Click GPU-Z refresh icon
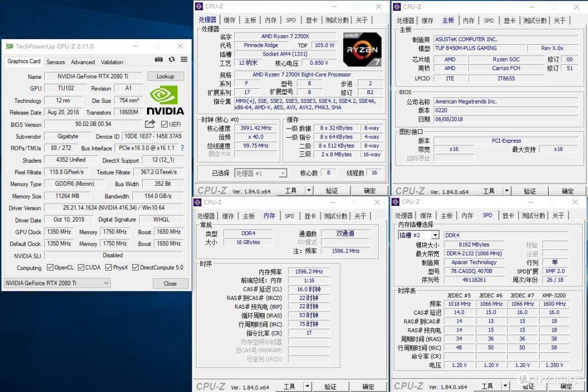 click(171, 59)
